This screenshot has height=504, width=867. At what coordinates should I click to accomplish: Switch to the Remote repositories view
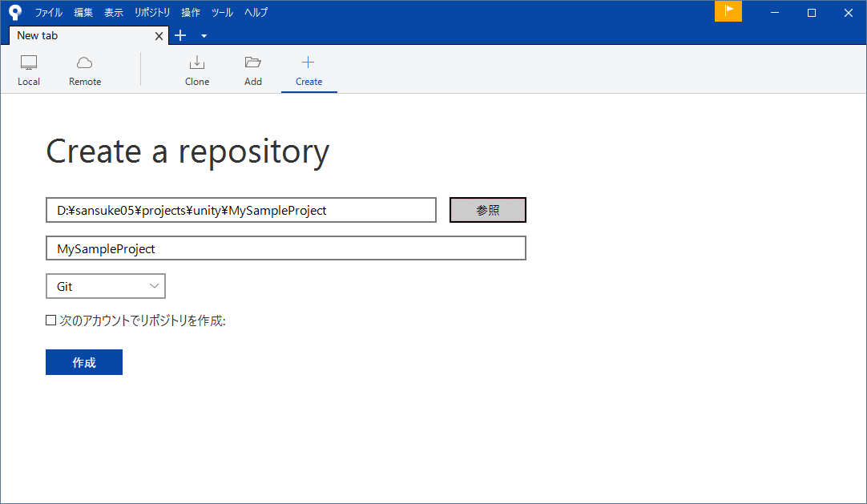[84, 69]
